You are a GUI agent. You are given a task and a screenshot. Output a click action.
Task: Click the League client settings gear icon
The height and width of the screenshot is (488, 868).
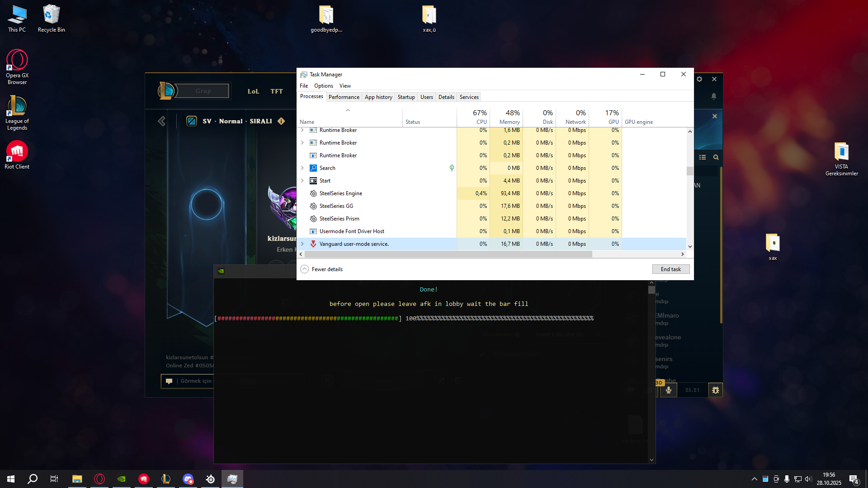(x=699, y=79)
